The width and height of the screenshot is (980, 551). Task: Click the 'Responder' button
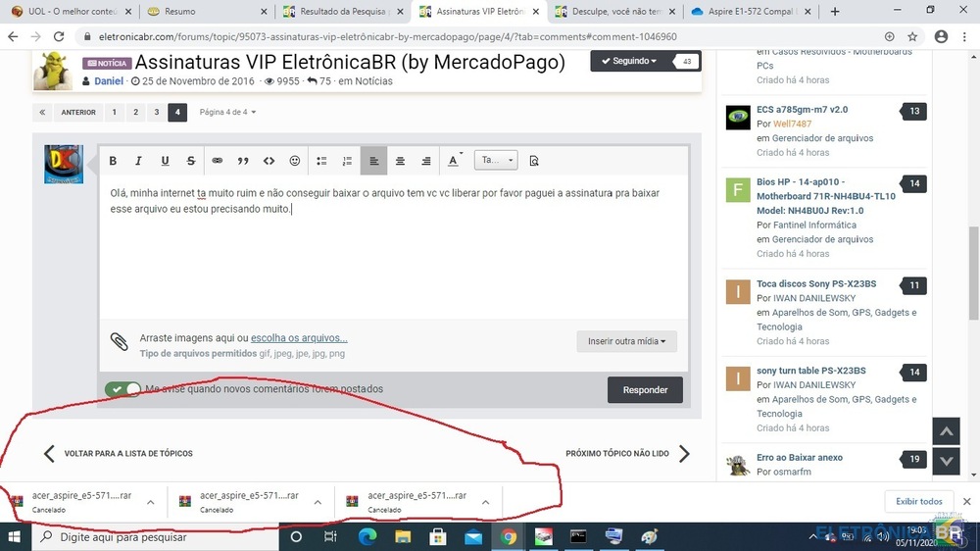645,389
